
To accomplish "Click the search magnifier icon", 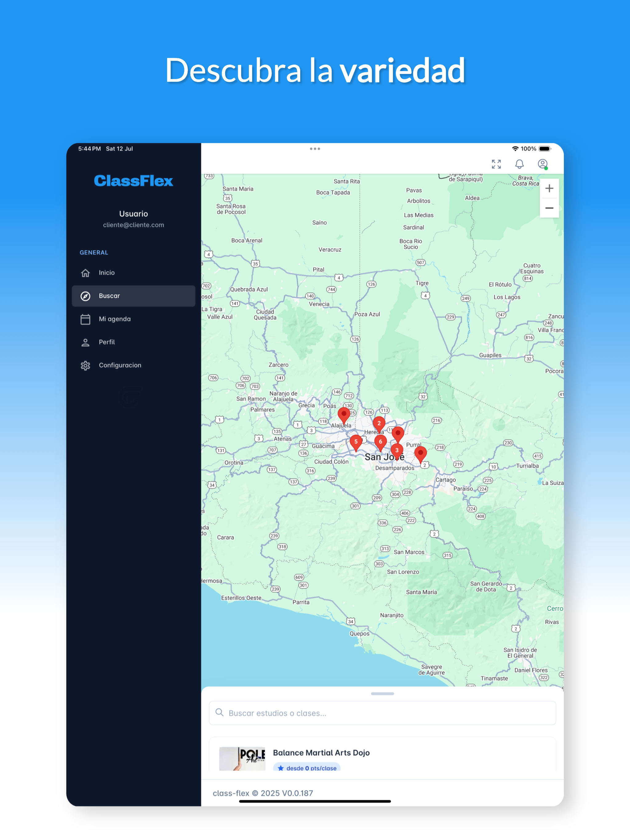I will (x=219, y=712).
